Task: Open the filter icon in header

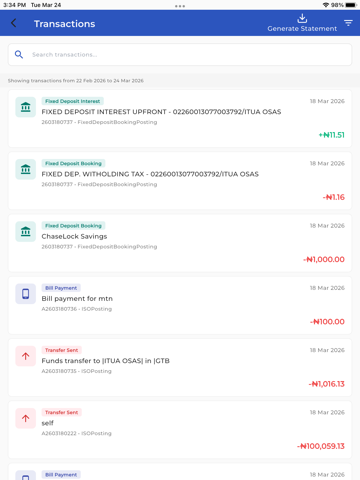Action: tap(348, 23)
